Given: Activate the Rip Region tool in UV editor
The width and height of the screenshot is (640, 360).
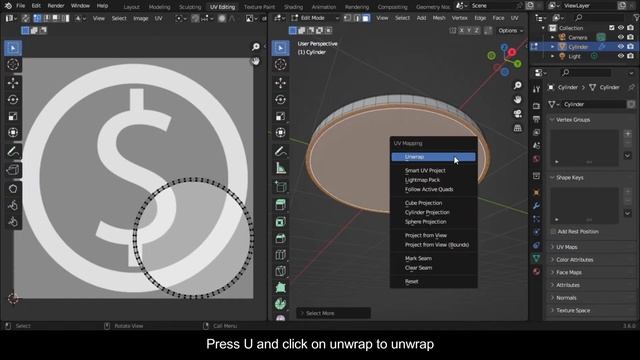Looking at the screenshot, I should tap(13, 170).
